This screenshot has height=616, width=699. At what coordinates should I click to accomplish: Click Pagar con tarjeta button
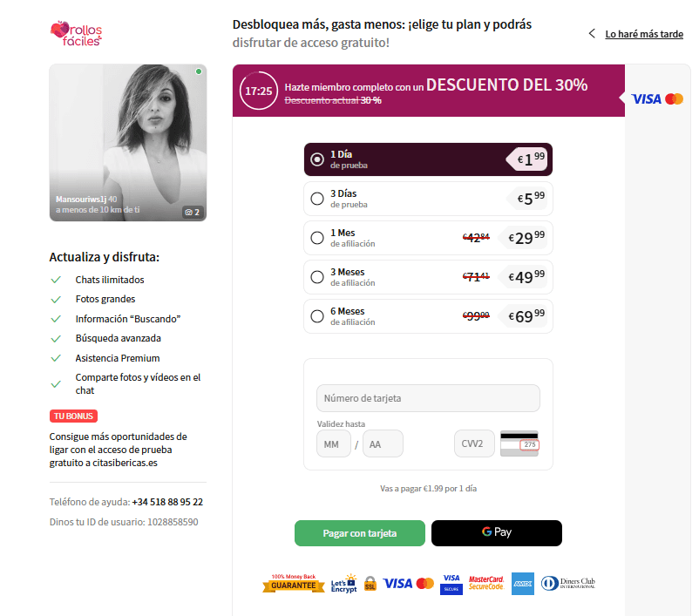(360, 533)
